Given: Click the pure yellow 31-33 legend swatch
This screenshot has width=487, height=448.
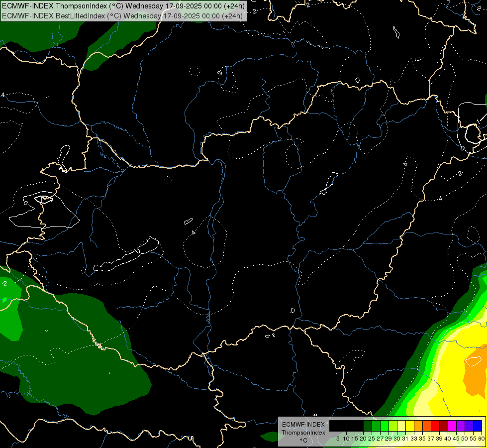Looking at the screenshot, I should tap(410, 426).
